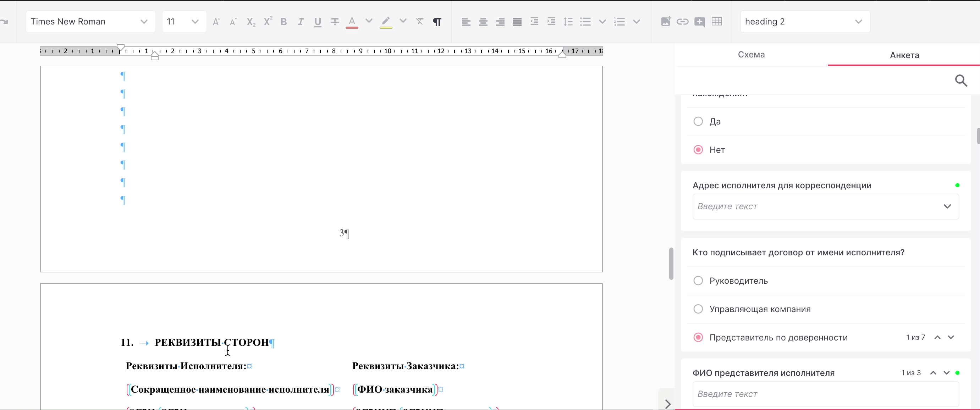This screenshot has height=410, width=980.
Task: Click the Реквизиты Исполнителя: heading
Action: tap(186, 366)
